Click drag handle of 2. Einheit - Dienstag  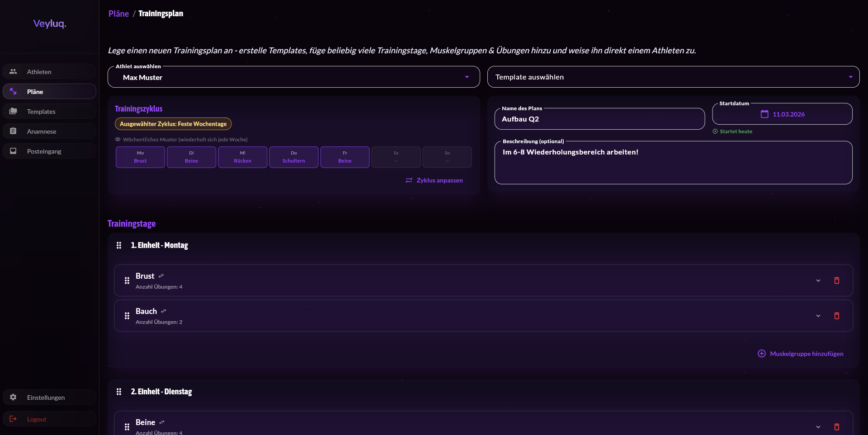119,392
